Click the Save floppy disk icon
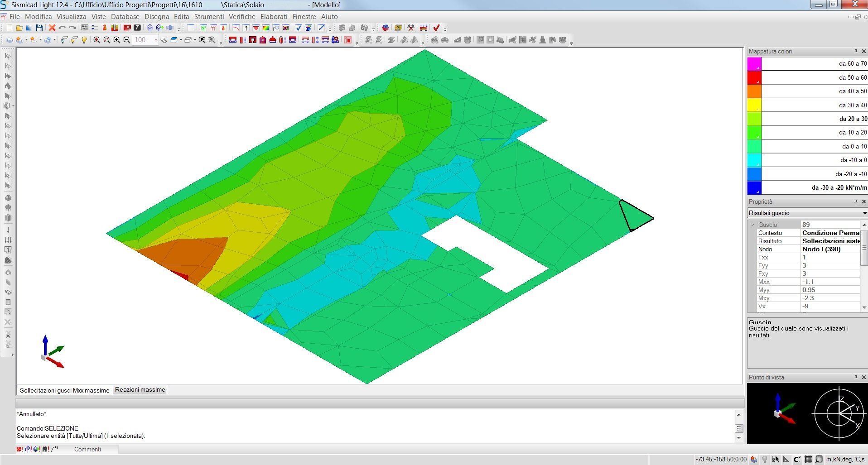868x465 pixels. coord(39,28)
